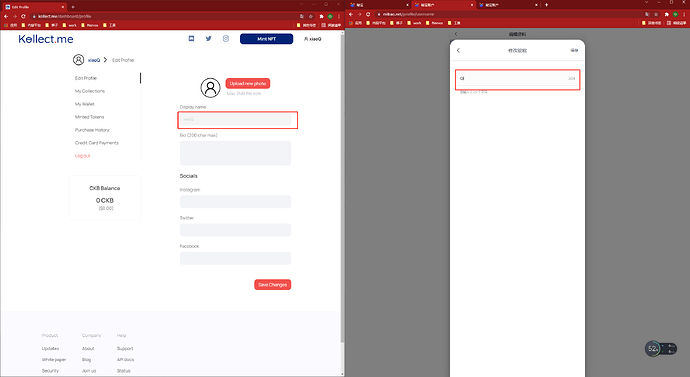Click the Log out link
This screenshot has width=690, height=377.
click(x=82, y=156)
